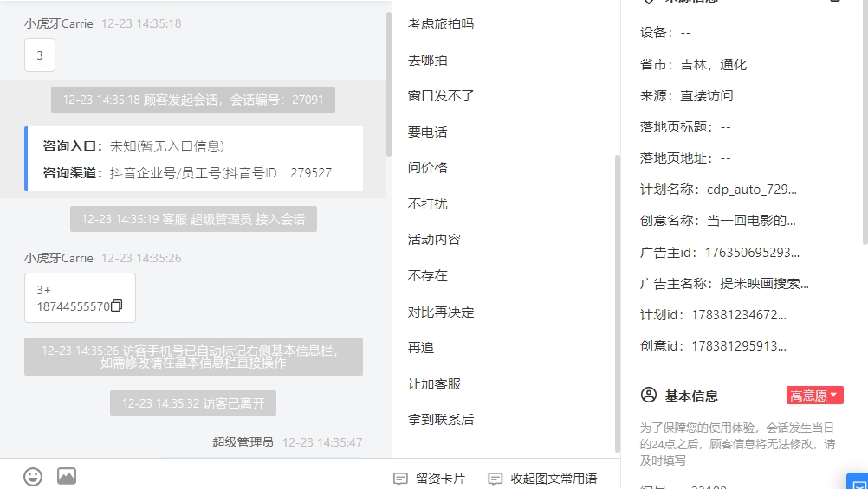Click 小虎牙Carrie name at 14:35:26
Viewport: 868px width, 489px height.
pyautogui.click(x=59, y=258)
